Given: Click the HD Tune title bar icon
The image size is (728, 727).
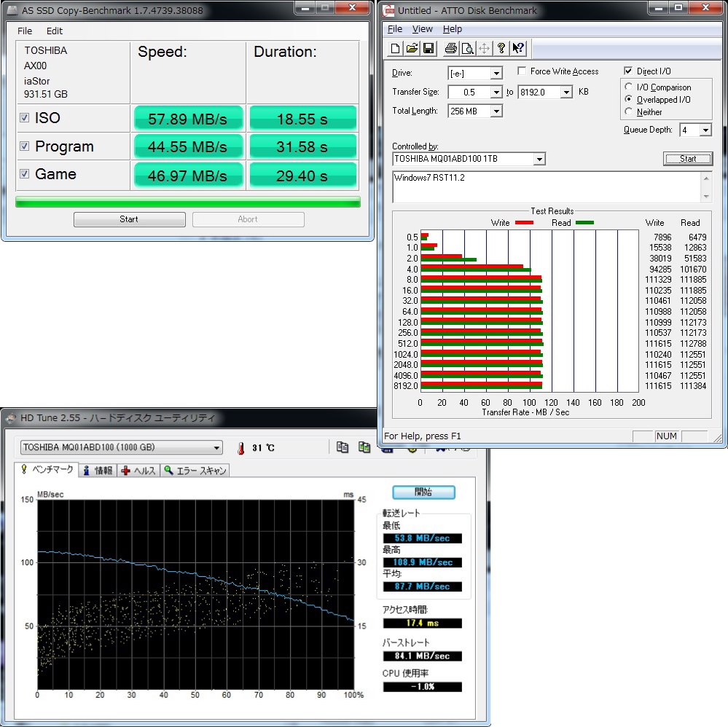Looking at the screenshot, I should point(11,418).
